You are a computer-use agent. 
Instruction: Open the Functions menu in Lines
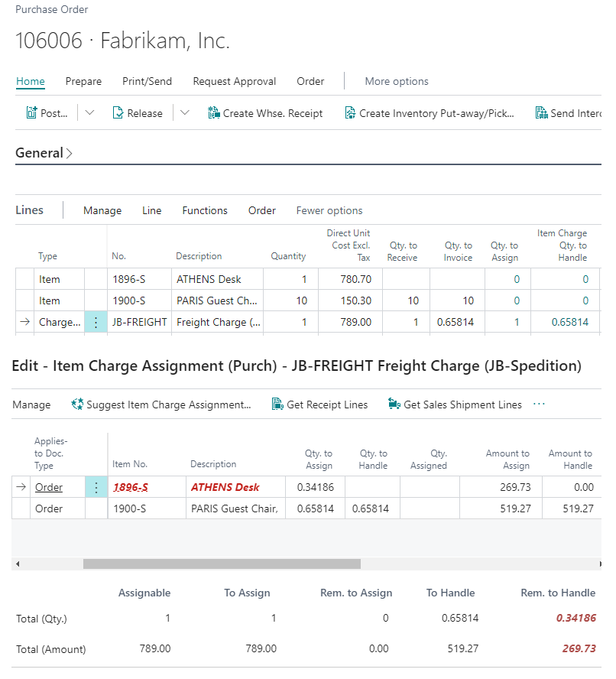(205, 210)
